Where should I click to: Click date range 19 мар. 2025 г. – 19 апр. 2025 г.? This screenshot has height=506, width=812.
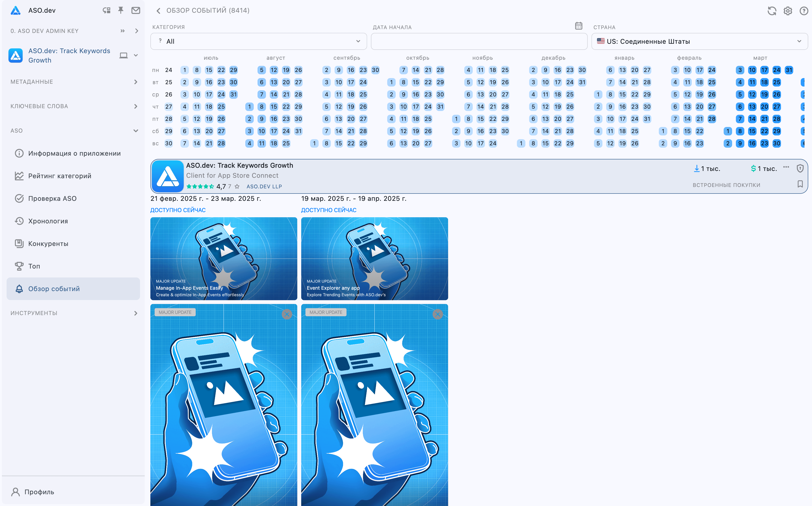coord(354,198)
